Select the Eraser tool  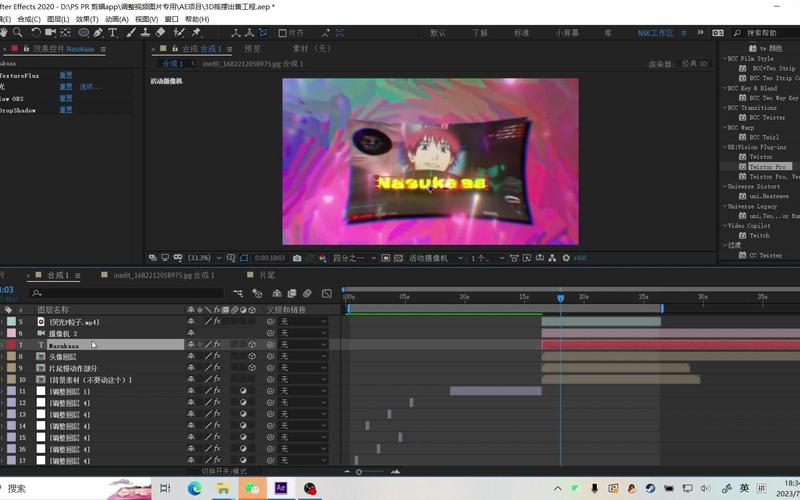(x=158, y=33)
